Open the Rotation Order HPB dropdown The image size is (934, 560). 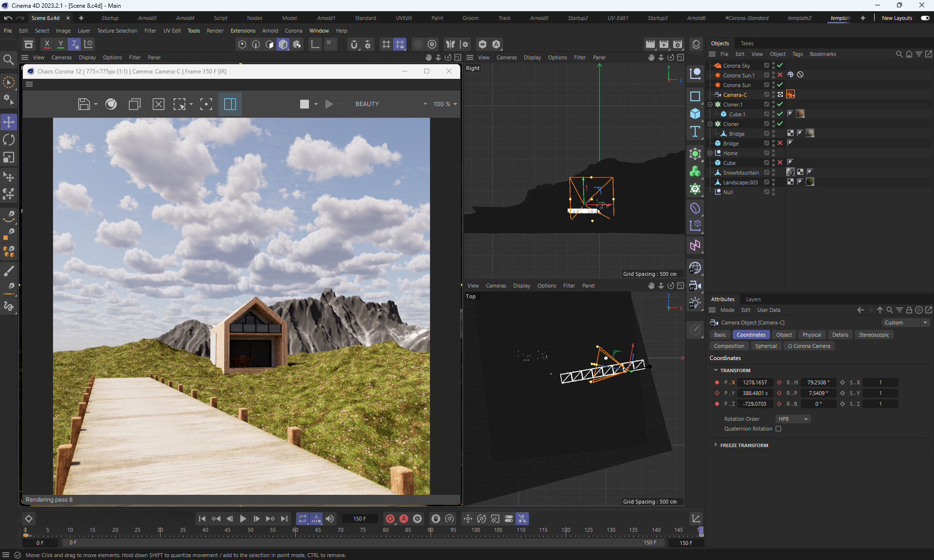792,419
